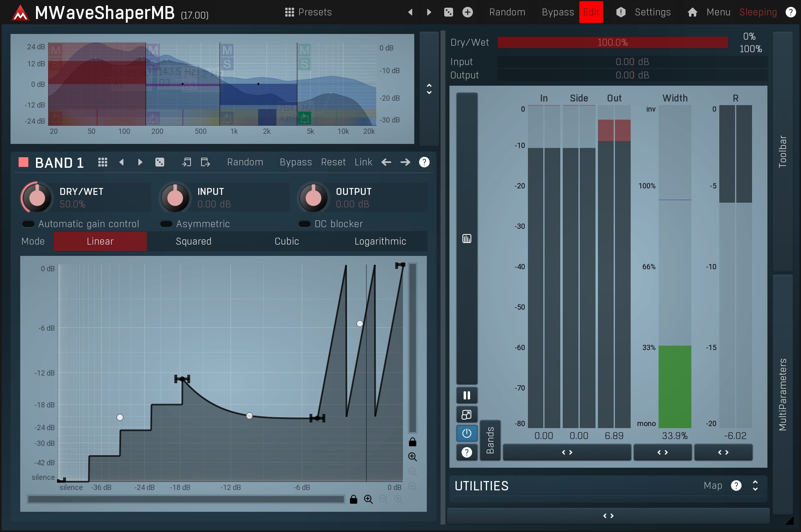Switch mode to Cubic

point(286,241)
